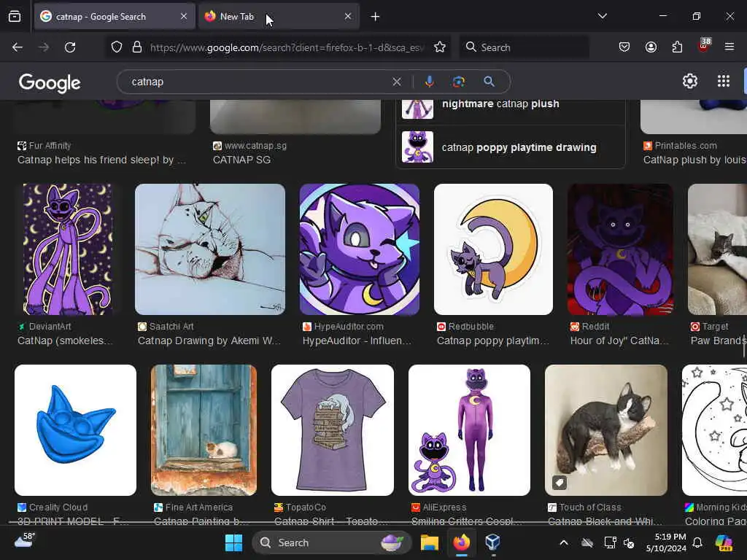
Task: Click the Firefox taskbar icon
Action: tap(461, 542)
